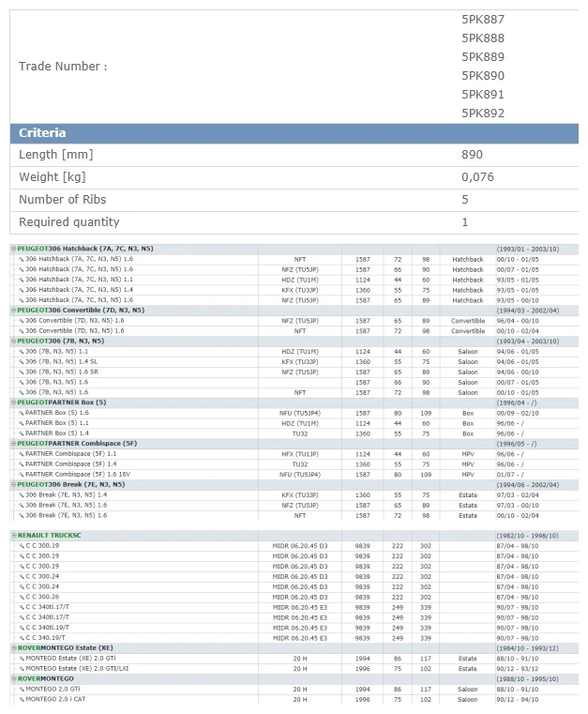Screen dimensions: 588x714
Task: Collapse the ROVER MONTEGO saloon group
Action: 14,678
